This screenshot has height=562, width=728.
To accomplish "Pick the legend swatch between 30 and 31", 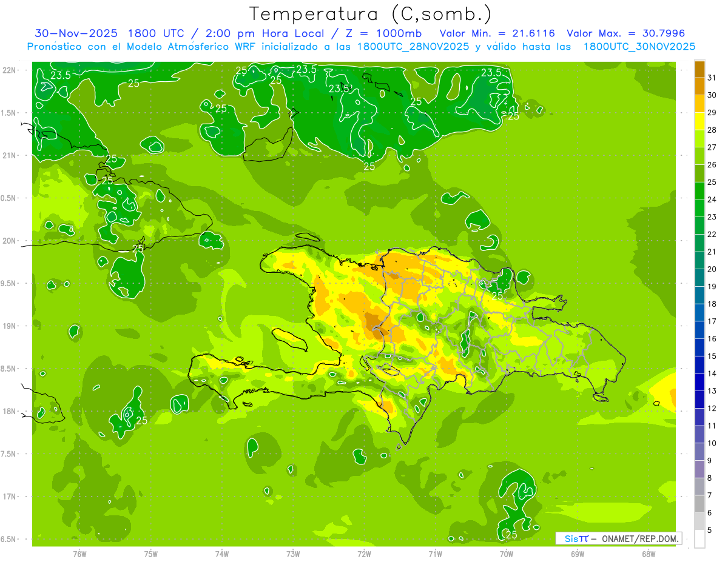I will click(699, 86).
